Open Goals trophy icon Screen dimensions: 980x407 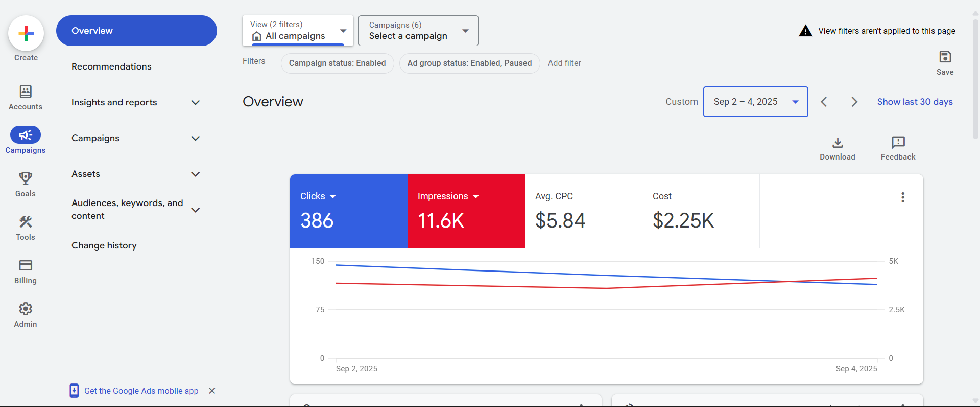[x=26, y=178]
